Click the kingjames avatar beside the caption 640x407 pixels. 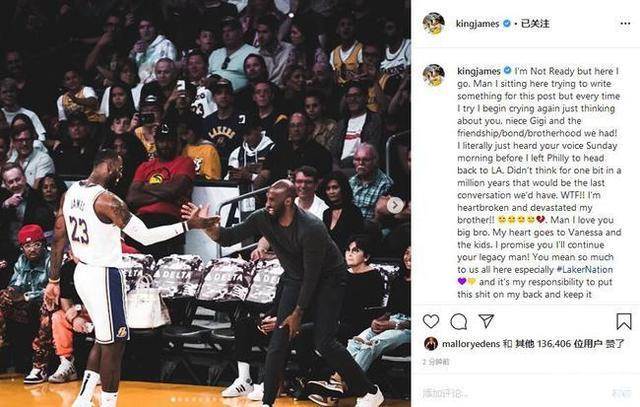click(433, 75)
